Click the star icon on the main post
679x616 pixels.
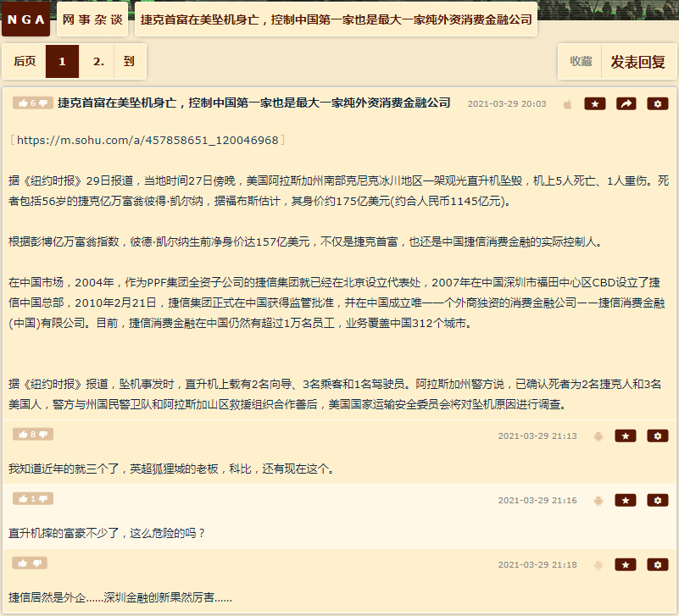(x=595, y=104)
